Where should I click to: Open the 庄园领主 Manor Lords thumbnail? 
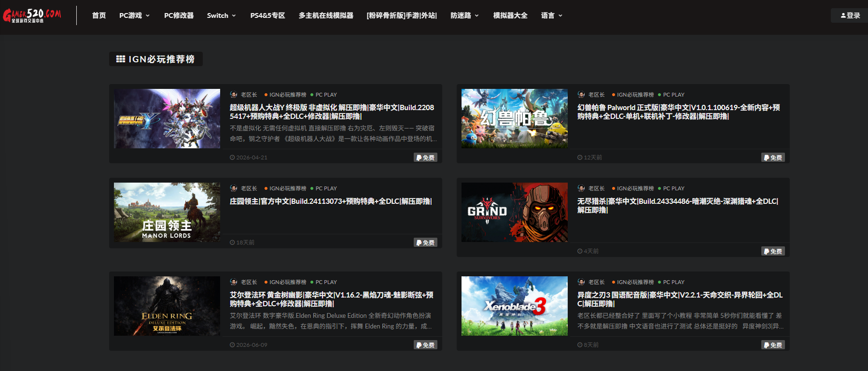[167, 212]
